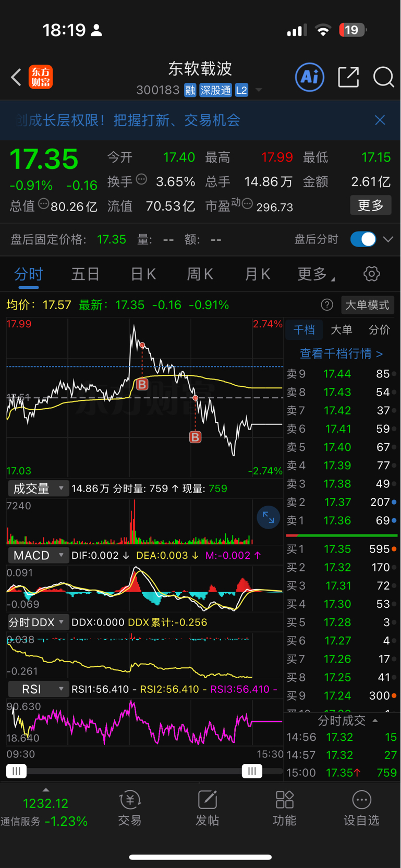Tap the 换手 info icon
This screenshot has width=401, height=868.
(141, 179)
